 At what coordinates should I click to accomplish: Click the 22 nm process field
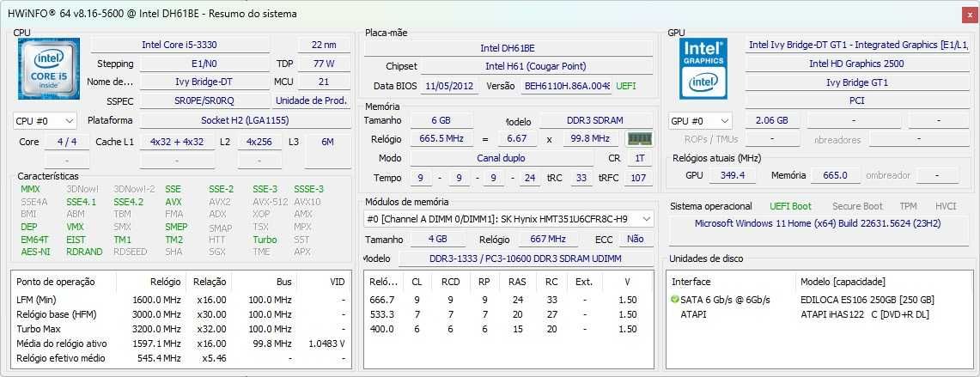(x=324, y=45)
